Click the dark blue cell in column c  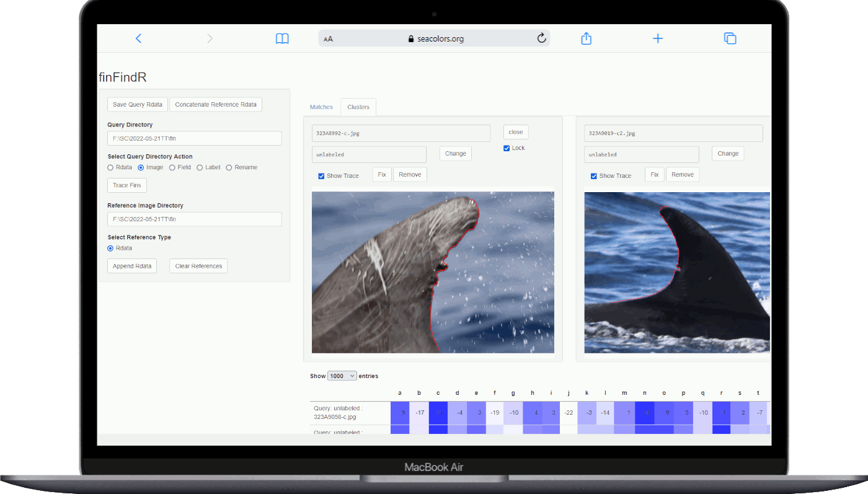click(x=438, y=413)
